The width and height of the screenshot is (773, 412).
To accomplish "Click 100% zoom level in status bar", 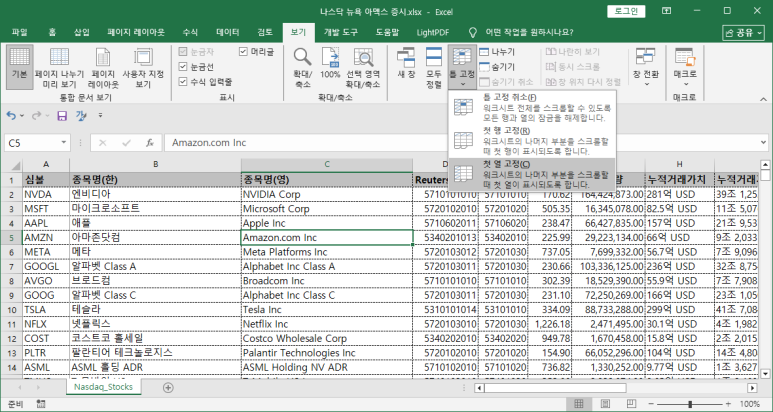I will [750, 404].
